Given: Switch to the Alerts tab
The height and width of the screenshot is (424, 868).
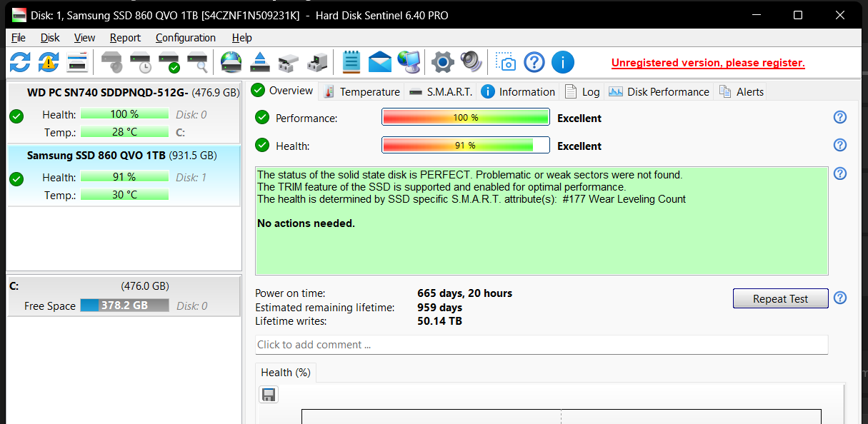Looking at the screenshot, I should [x=742, y=91].
